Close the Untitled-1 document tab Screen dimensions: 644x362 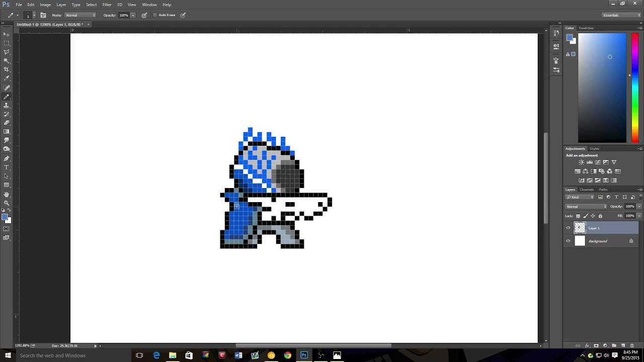88,24
